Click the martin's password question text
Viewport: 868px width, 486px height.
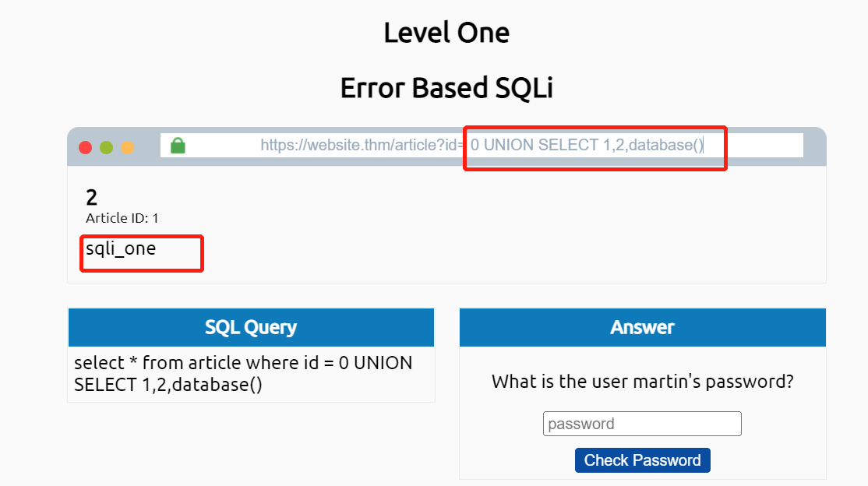[642, 382]
